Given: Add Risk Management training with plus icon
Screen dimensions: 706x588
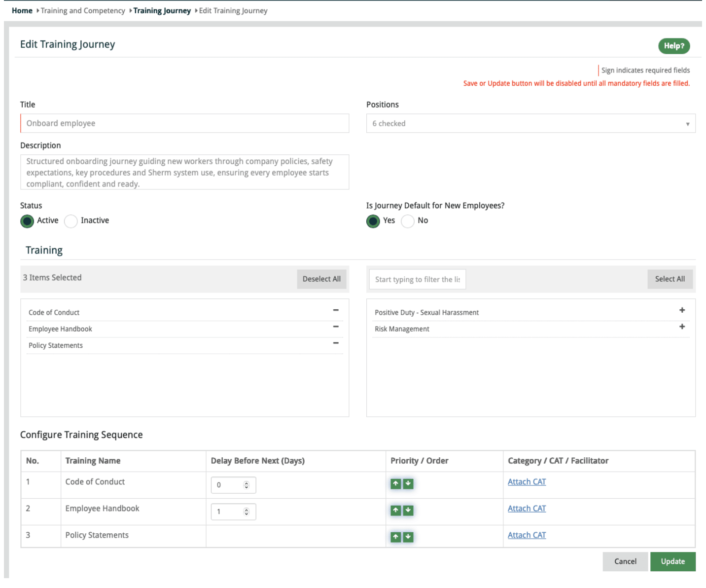Looking at the screenshot, I should 682,327.
